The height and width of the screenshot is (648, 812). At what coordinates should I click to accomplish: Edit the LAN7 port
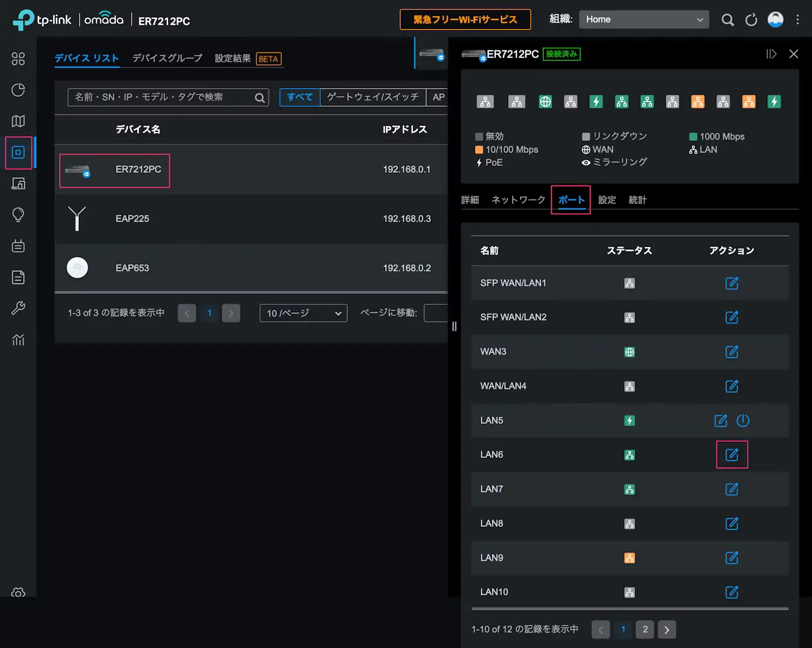[x=732, y=489]
